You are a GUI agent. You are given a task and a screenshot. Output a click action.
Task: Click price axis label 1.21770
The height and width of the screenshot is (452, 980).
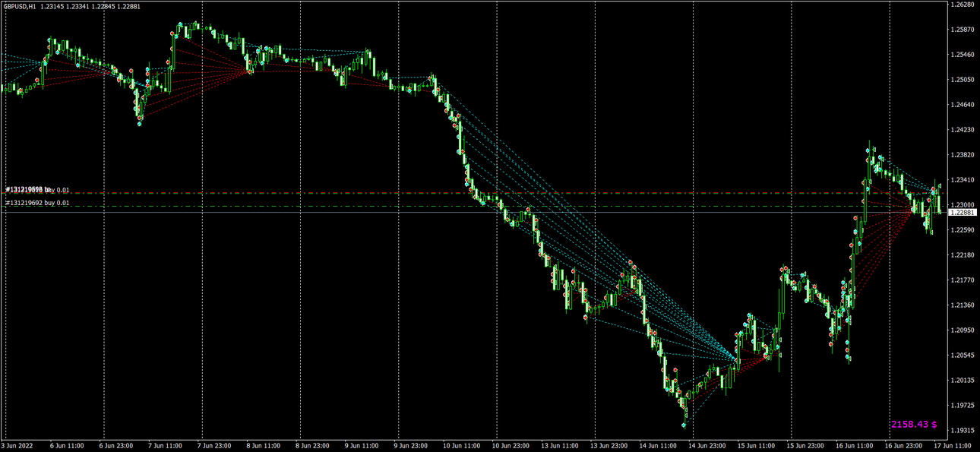coord(963,280)
